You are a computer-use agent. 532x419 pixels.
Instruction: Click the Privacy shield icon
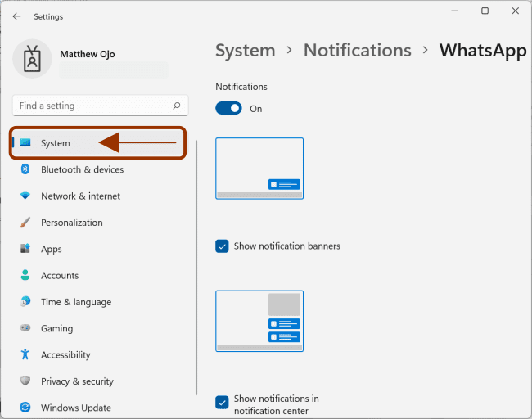pyautogui.click(x=25, y=381)
